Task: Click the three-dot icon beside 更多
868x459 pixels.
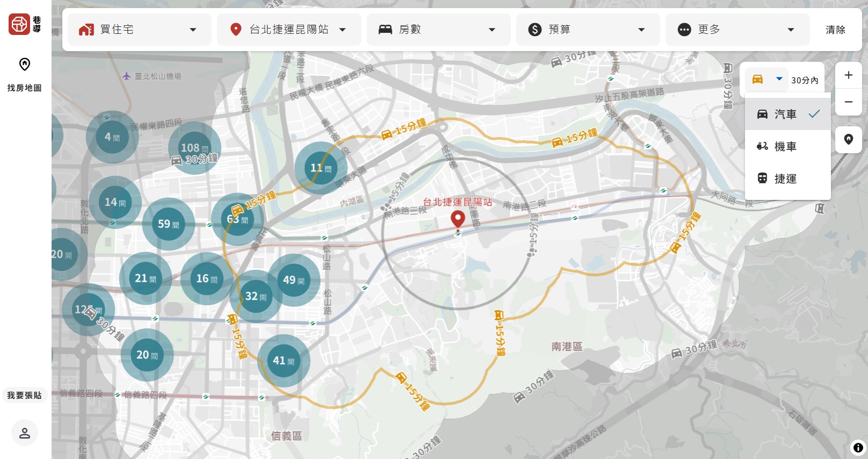Action: (x=684, y=30)
